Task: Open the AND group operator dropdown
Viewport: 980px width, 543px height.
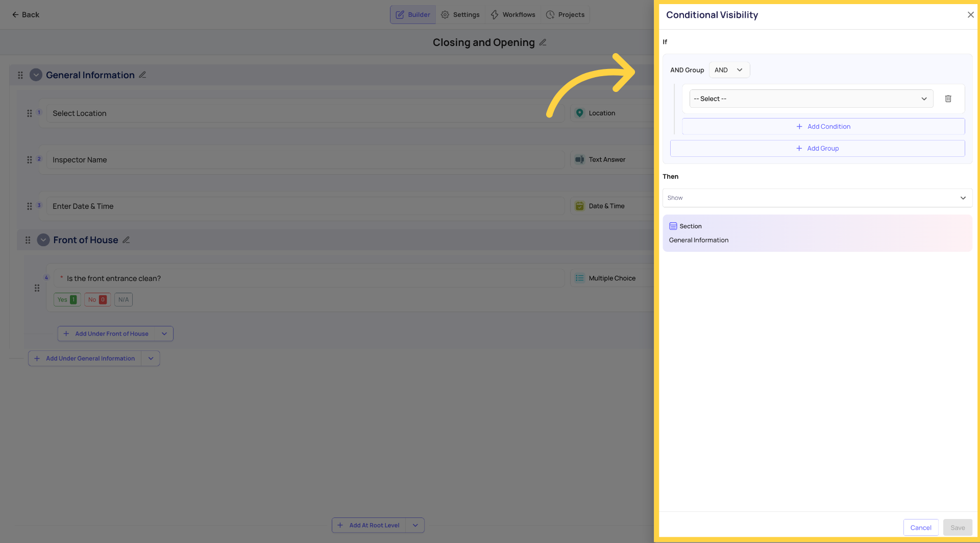Action: pyautogui.click(x=729, y=70)
